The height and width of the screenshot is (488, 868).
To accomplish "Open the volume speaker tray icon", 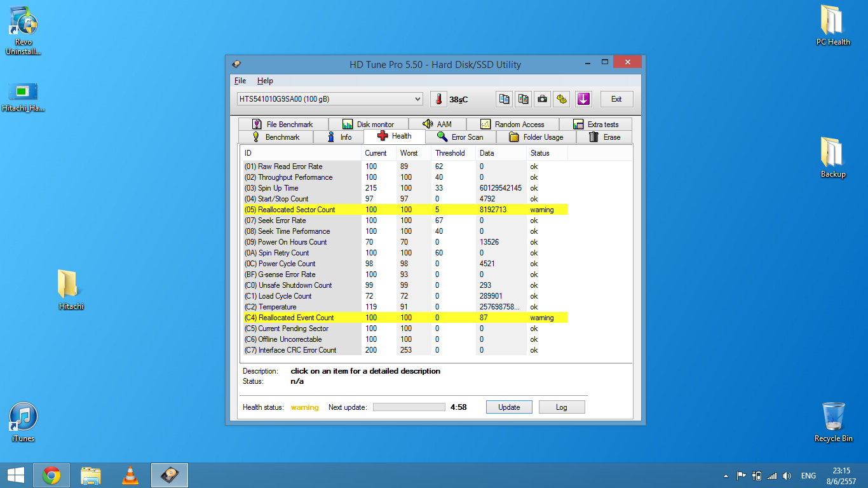I will click(787, 476).
